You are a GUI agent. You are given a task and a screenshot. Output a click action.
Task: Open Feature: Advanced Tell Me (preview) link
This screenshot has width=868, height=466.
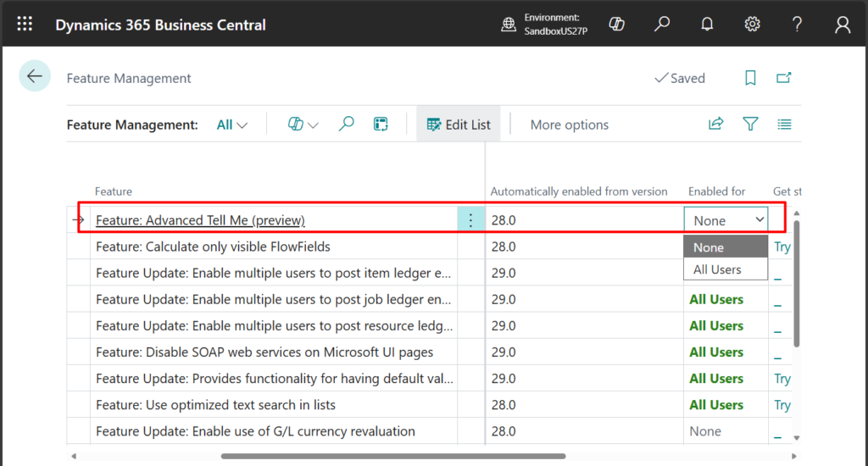[200, 220]
